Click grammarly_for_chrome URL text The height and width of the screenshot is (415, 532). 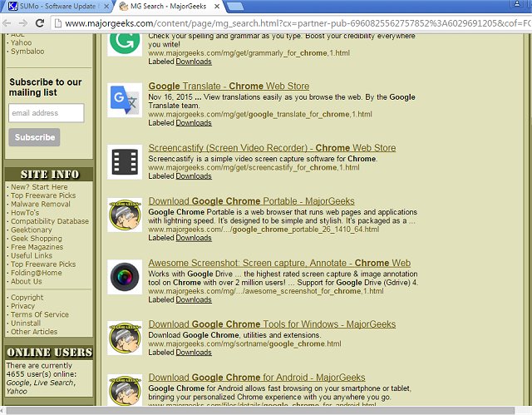click(249, 53)
